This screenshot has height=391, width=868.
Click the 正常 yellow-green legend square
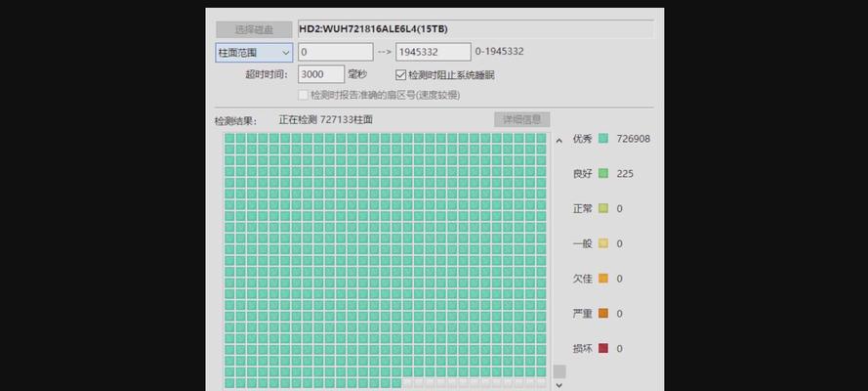603,208
